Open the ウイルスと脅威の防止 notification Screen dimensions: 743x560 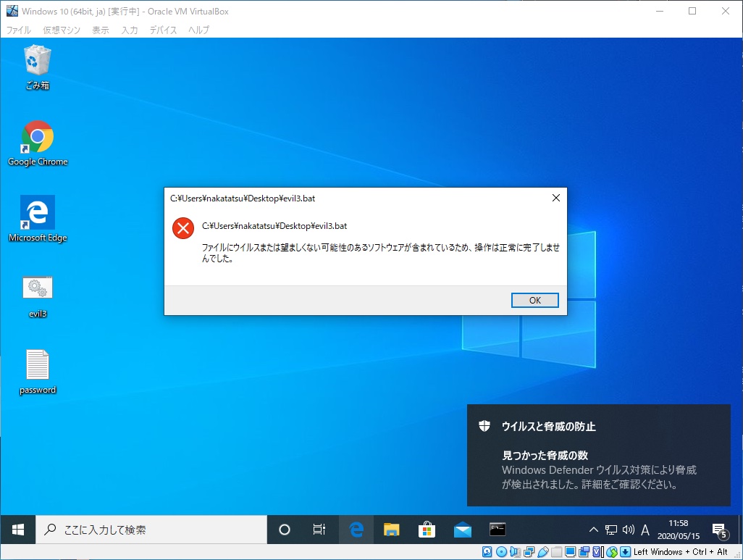click(599, 455)
